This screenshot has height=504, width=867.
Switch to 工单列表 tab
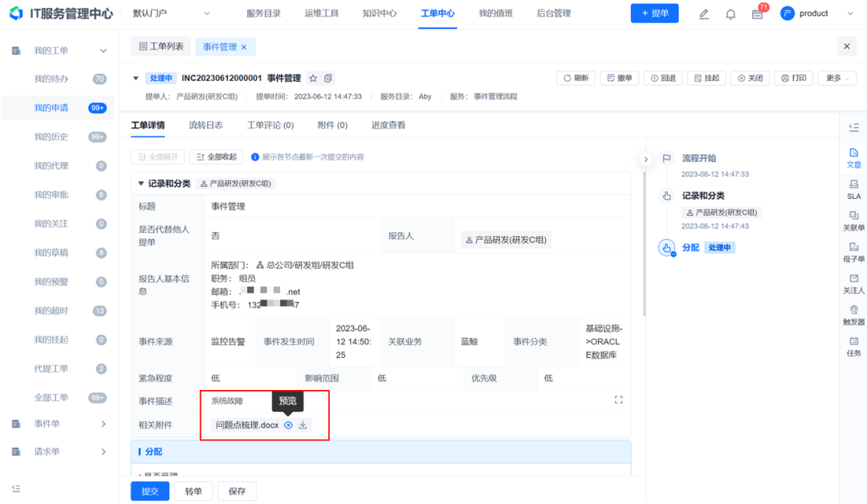coord(161,47)
